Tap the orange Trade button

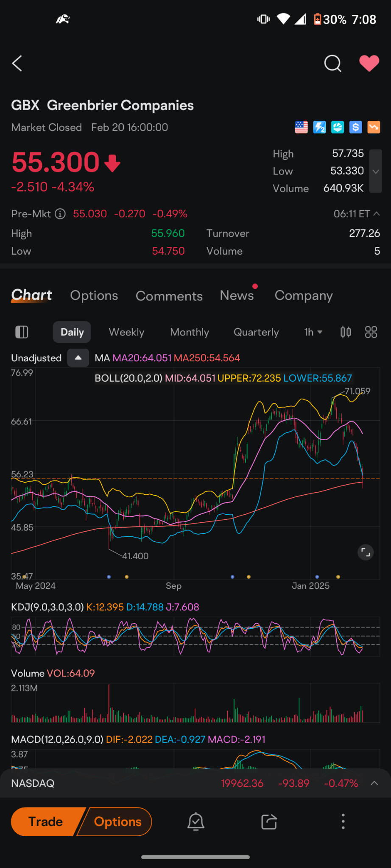click(46, 821)
